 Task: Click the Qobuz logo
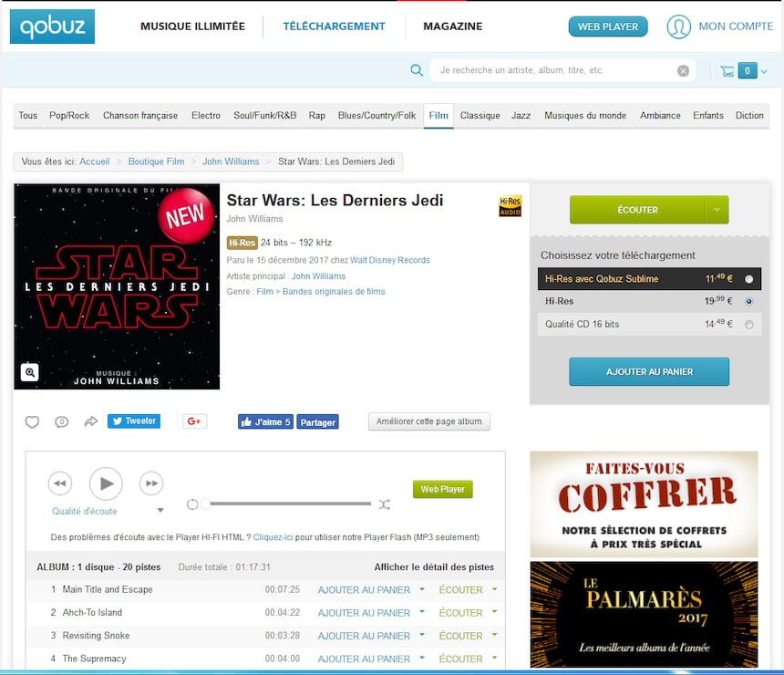[x=52, y=26]
